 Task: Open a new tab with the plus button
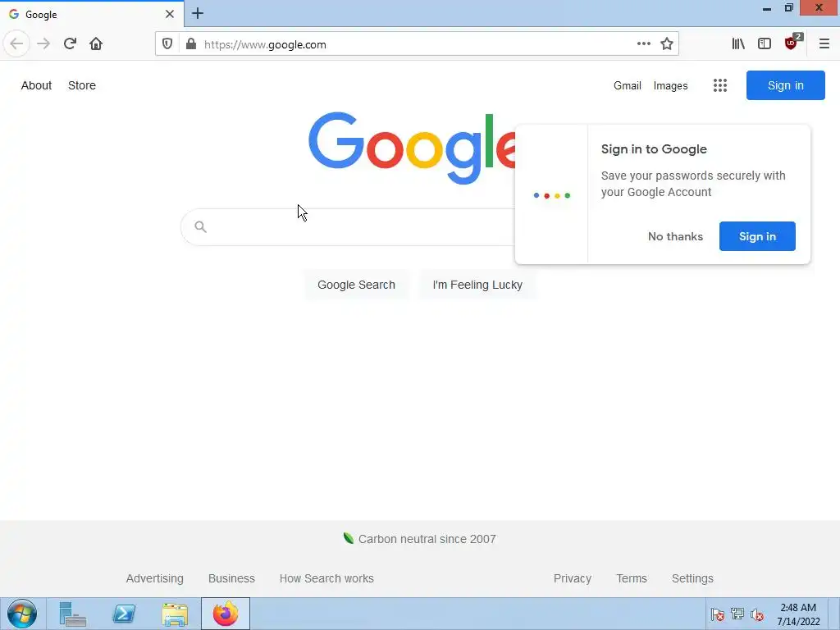[198, 13]
